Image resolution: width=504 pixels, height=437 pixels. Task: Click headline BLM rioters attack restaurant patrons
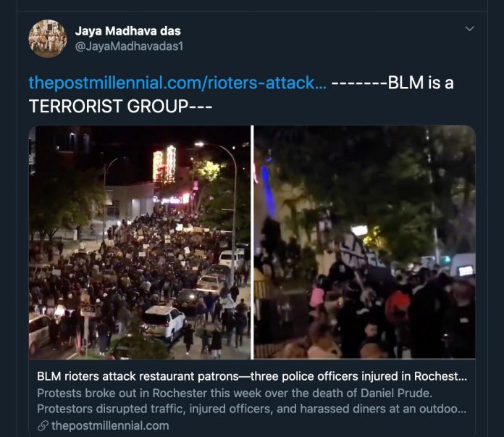[x=252, y=376]
